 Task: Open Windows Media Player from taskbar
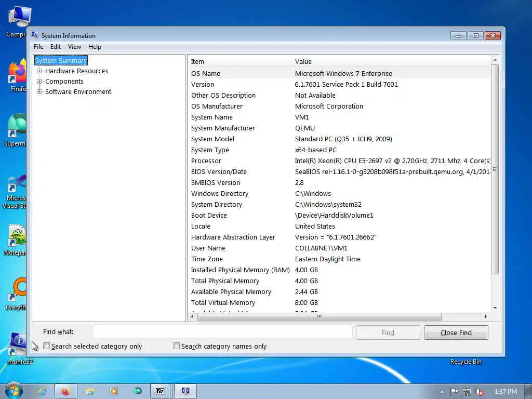[114, 391]
